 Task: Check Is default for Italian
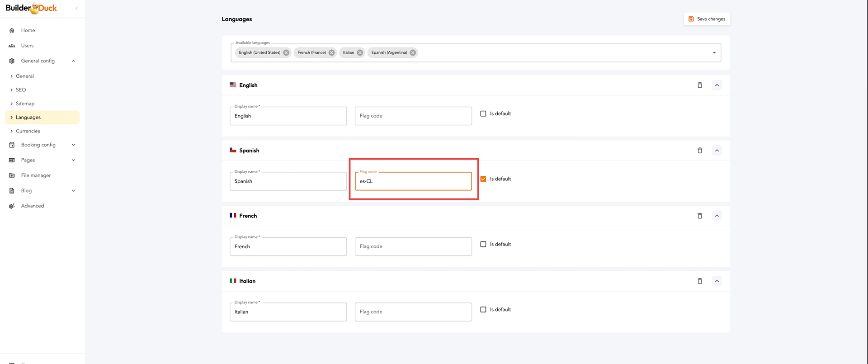tap(483, 310)
